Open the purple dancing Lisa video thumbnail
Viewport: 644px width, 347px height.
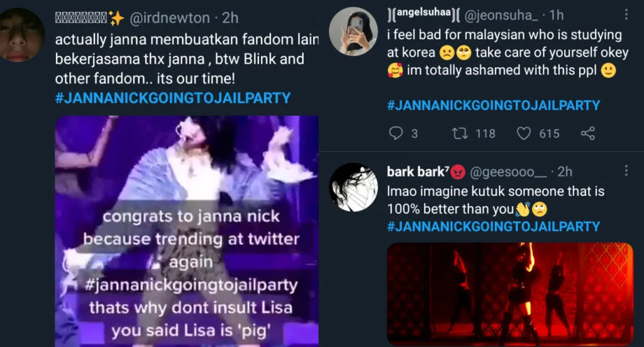(187, 231)
